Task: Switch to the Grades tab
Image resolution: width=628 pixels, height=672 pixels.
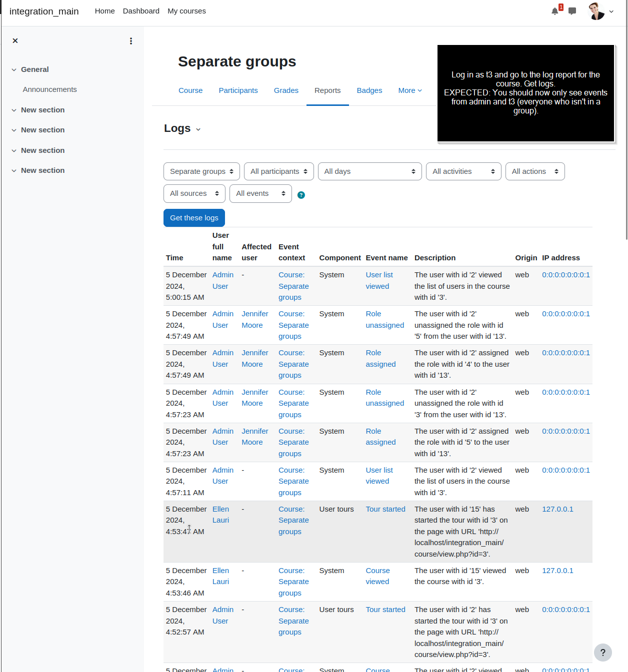Action: (x=286, y=90)
